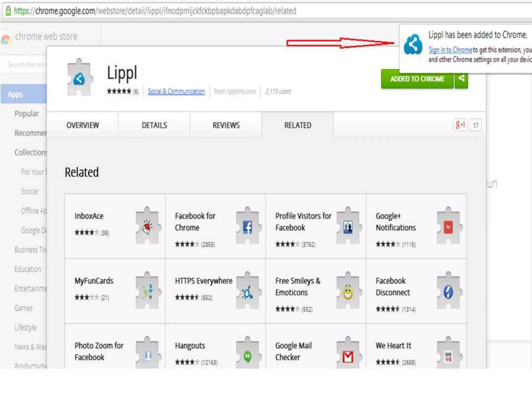Open the Google+ Notifications extension icon
Image resolution: width=532 pixels, height=399 pixels.
[x=448, y=227]
